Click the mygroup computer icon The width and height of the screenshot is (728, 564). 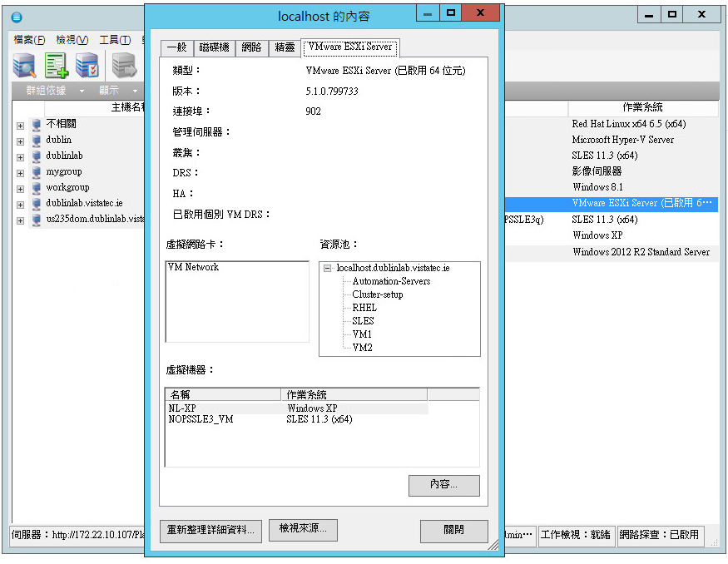pos(36,172)
